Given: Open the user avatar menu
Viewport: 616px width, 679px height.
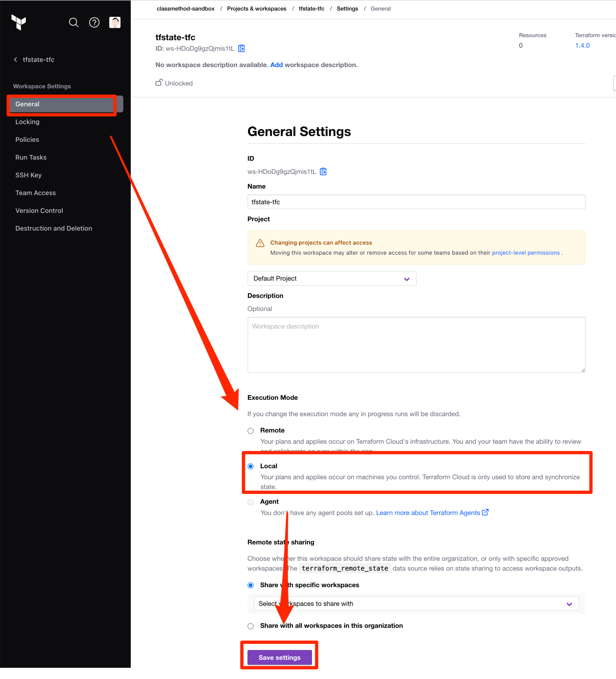Looking at the screenshot, I should (115, 23).
